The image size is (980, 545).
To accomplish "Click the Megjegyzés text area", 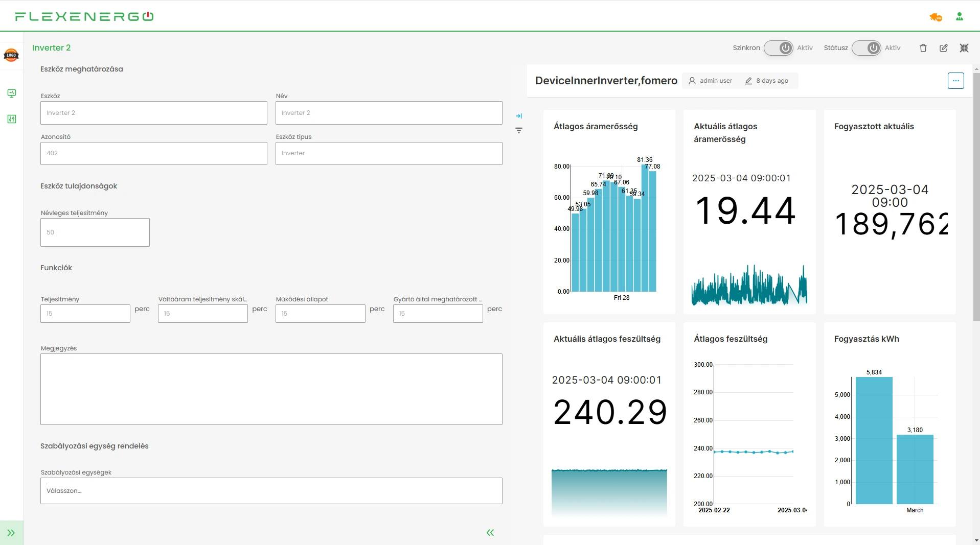I will pyautogui.click(x=271, y=389).
